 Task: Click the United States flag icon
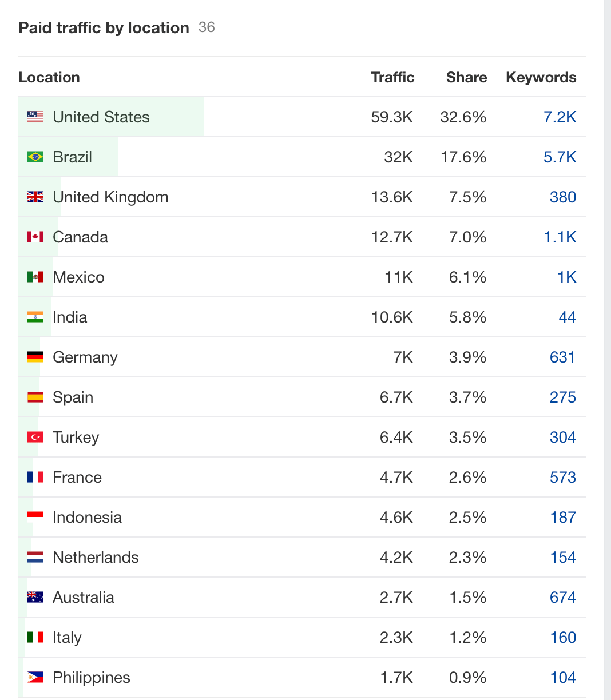pyautogui.click(x=35, y=117)
